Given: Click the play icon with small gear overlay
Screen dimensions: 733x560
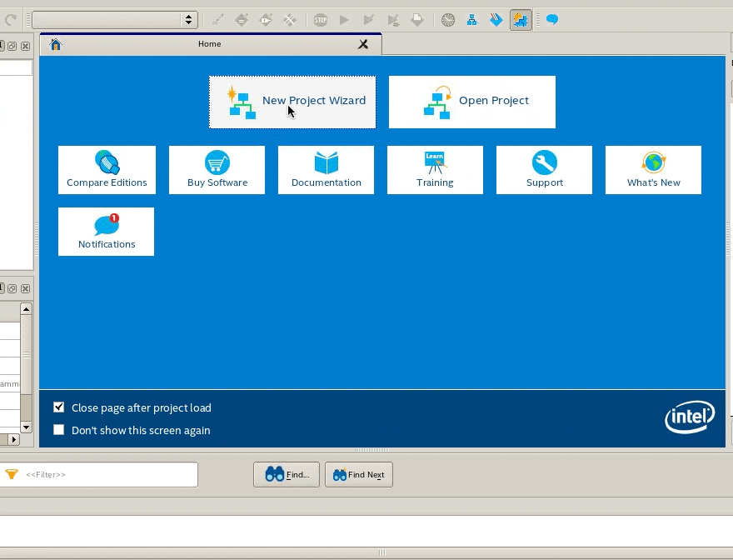Looking at the screenshot, I should pyautogui.click(x=393, y=20).
